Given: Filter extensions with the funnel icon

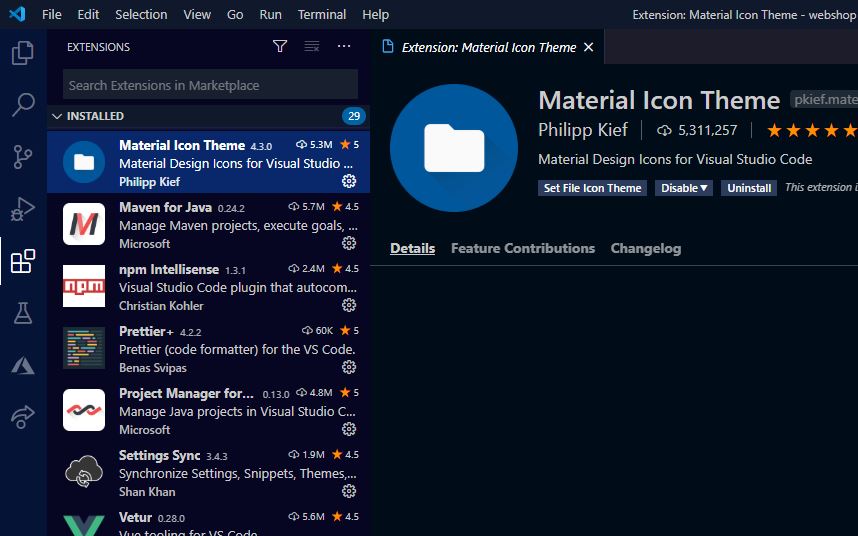Looking at the screenshot, I should coord(280,46).
